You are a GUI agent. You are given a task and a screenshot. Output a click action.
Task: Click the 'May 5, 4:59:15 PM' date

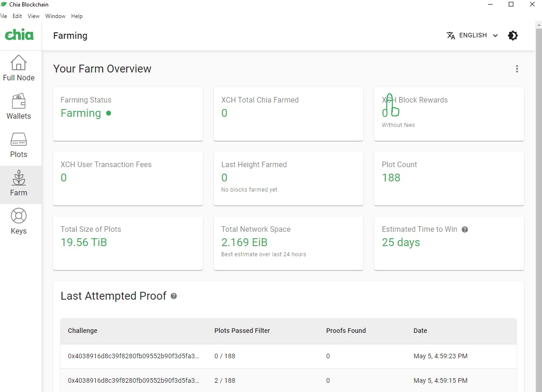(x=440, y=380)
